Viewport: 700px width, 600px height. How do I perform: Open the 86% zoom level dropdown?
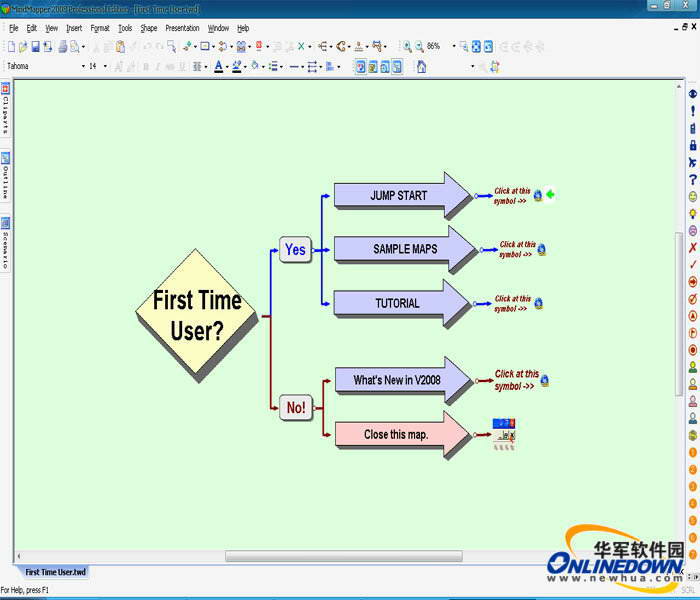click(453, 47)
